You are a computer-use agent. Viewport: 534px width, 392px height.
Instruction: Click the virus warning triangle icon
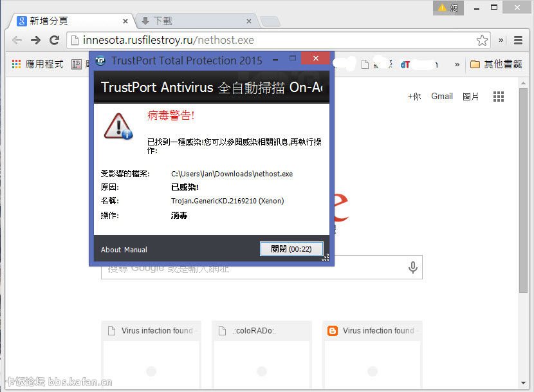coord(118,126)
